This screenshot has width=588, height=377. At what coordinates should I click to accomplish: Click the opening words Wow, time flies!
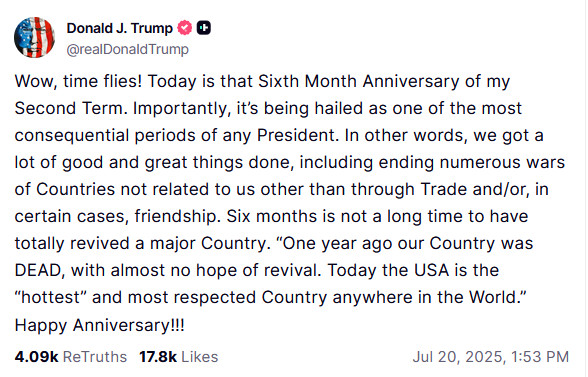pos(78,81)
